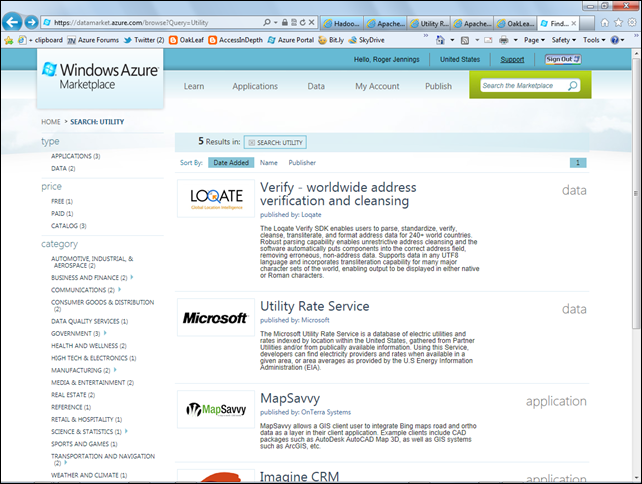This screenshot has width=642, height=484.
Task: Open the SkyDrive favorite
Action: (x=366, y=40)
